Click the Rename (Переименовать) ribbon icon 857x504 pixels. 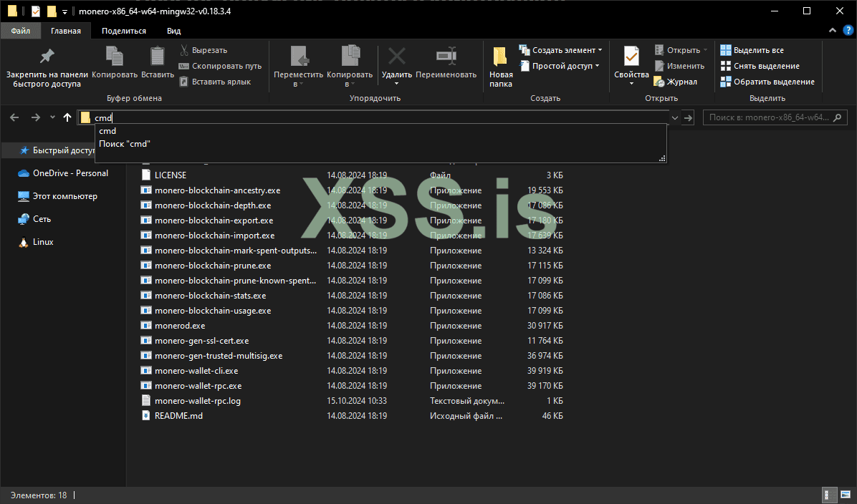[446, 57]
